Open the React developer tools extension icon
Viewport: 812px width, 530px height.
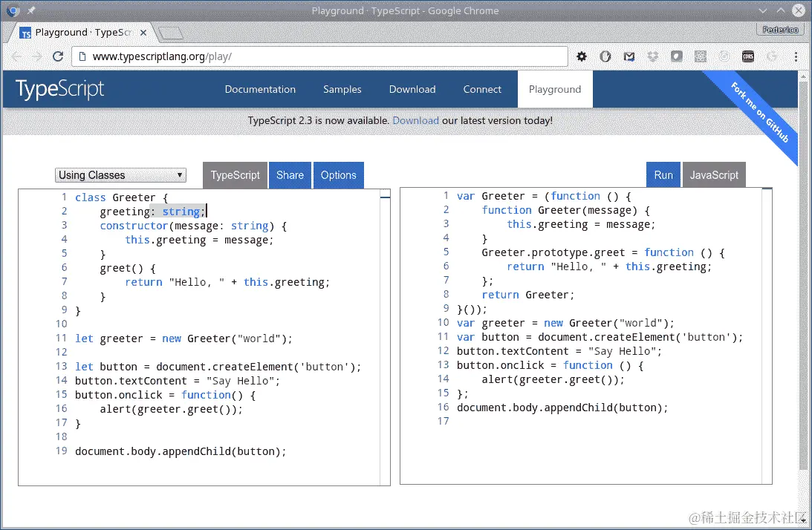701,56
